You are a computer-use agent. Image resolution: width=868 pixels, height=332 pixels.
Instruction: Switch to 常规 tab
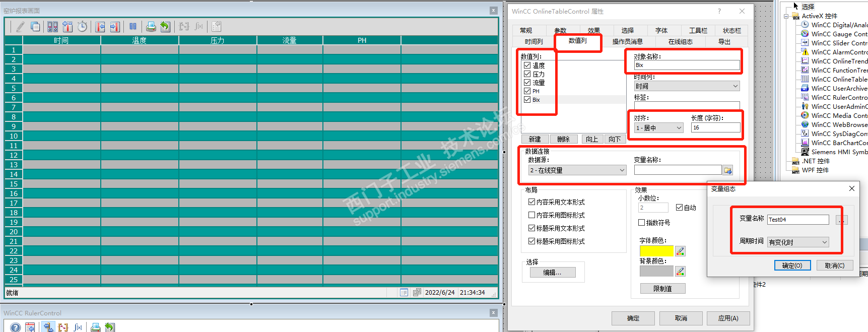[526, 31]
